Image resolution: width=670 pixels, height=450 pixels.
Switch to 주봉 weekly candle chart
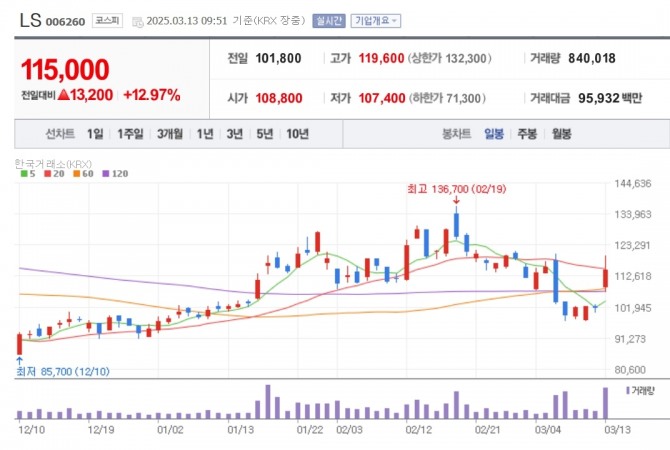(527, 134)
